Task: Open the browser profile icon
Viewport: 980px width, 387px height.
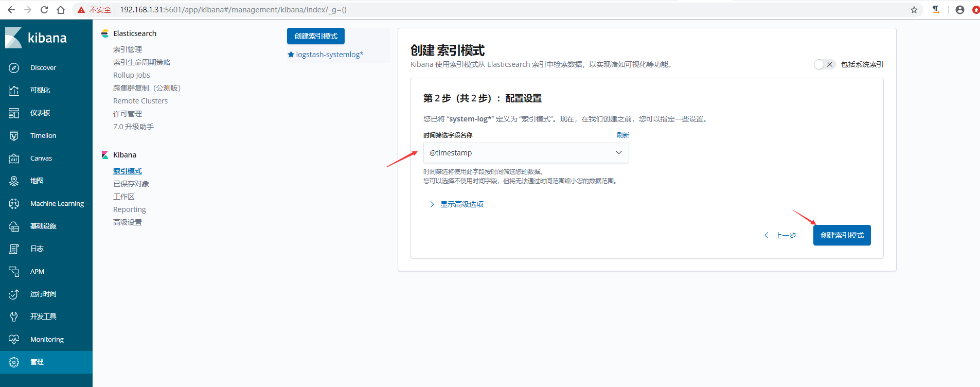Action: pos(960,10)
